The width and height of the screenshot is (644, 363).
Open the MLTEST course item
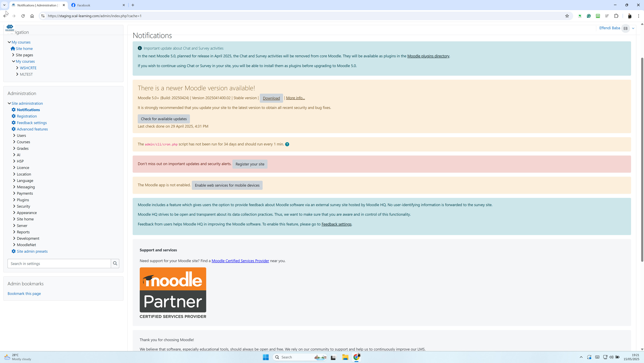point(26,74)
